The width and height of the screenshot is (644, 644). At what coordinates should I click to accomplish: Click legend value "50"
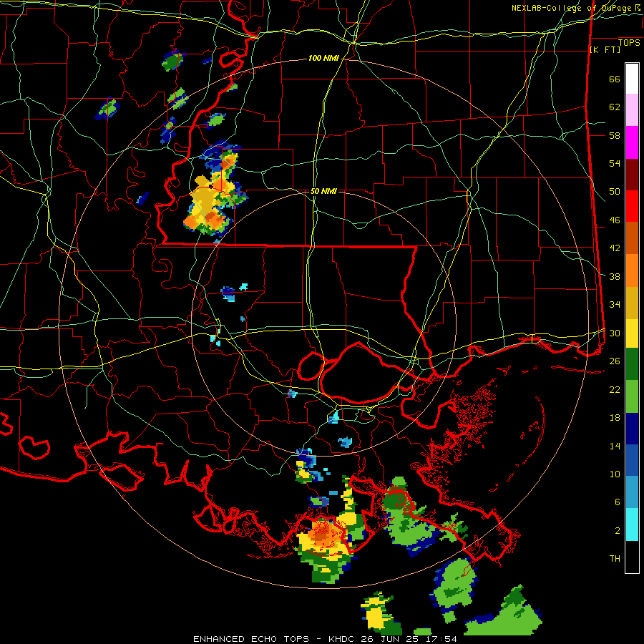pos(615,192)
